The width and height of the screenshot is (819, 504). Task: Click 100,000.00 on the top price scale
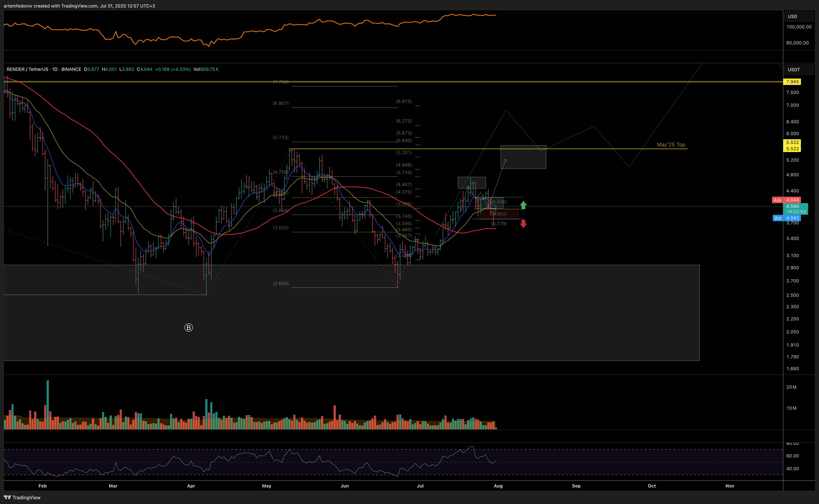[x=799, y=27]
